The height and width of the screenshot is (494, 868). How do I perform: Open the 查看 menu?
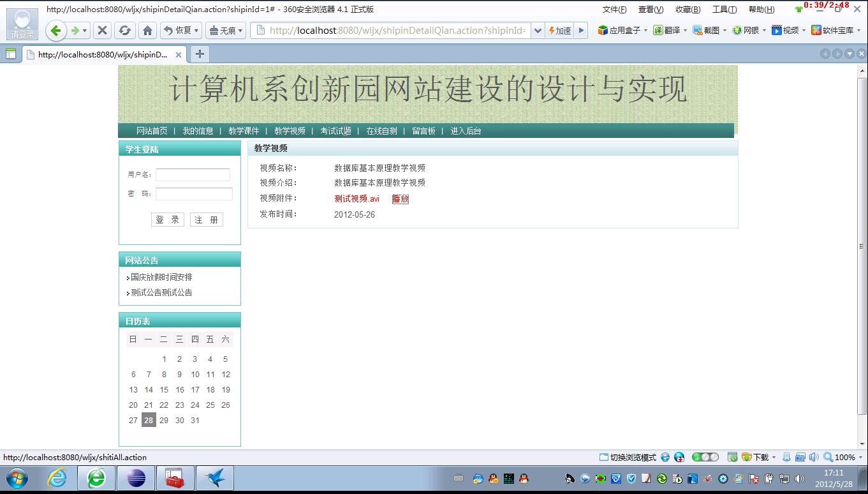(651, 10)
